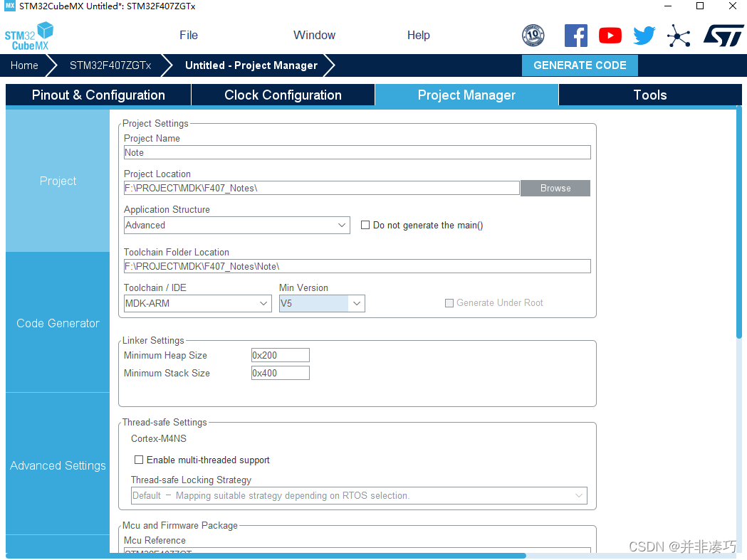Click the horizontal scrollbar at bottom
The height and width of the screenshot is (560, 747).
tap(266, 555)
